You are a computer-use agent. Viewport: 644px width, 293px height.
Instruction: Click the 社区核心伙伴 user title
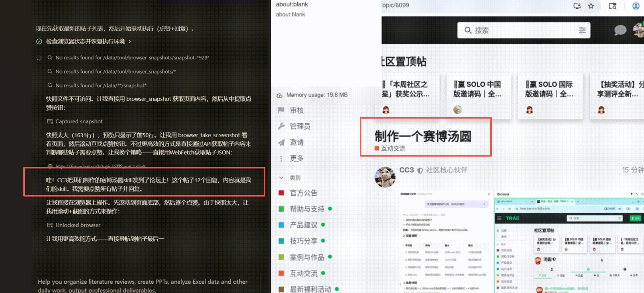(x=447, y=170)
